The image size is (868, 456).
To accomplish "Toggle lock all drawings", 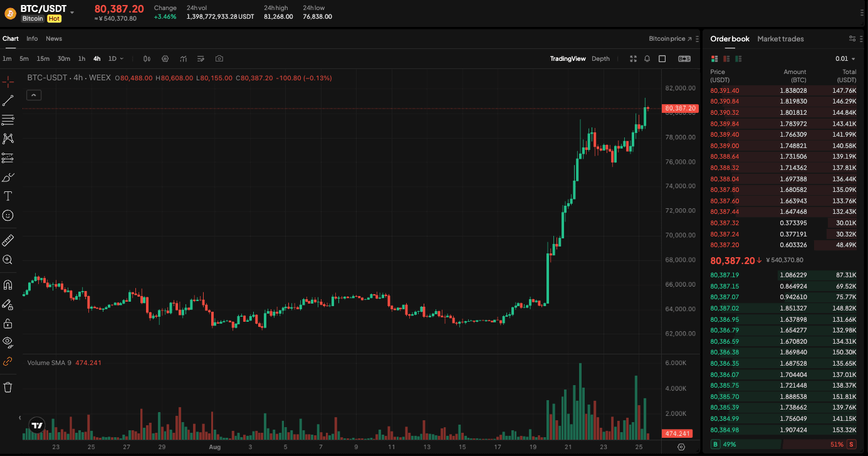I will click(8, 324).
